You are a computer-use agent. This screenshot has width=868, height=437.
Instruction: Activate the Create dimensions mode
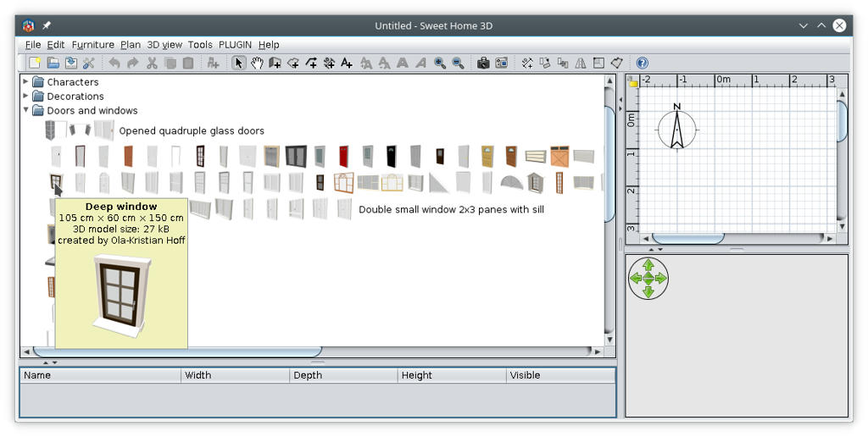330,63
